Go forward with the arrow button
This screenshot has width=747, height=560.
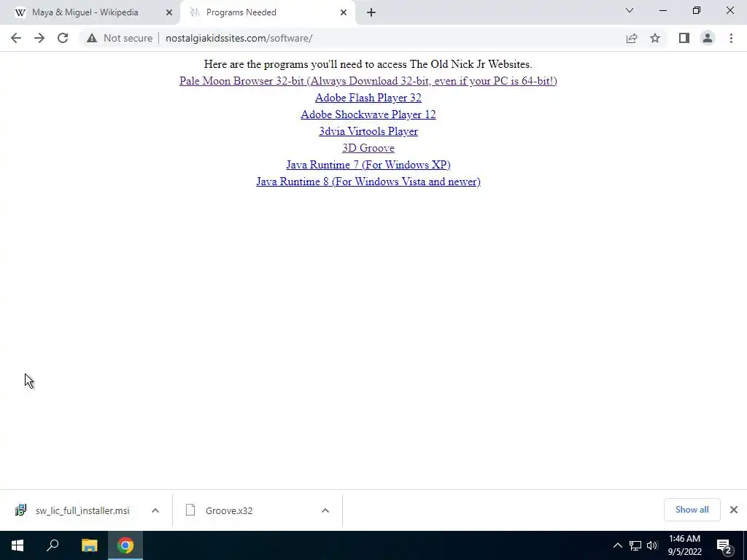(x=39, y=38)
